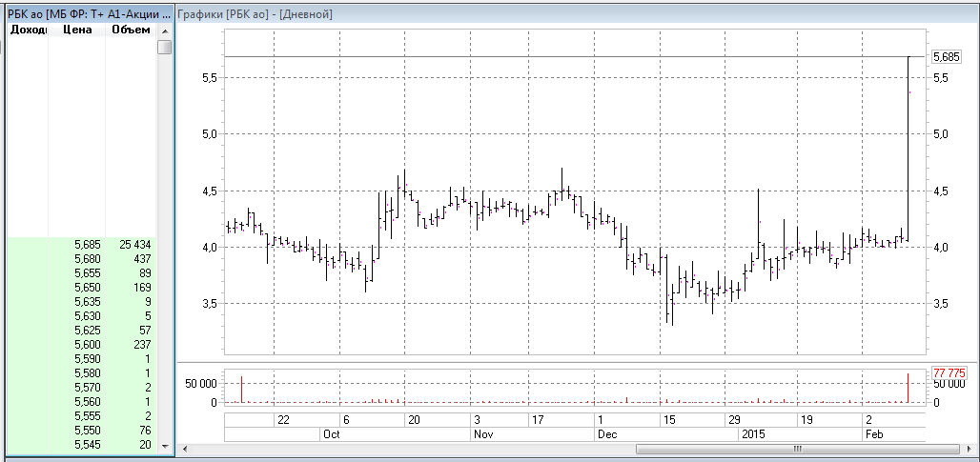
Task: Click the date 29 on time axis
Action: [x=735, y=419]
